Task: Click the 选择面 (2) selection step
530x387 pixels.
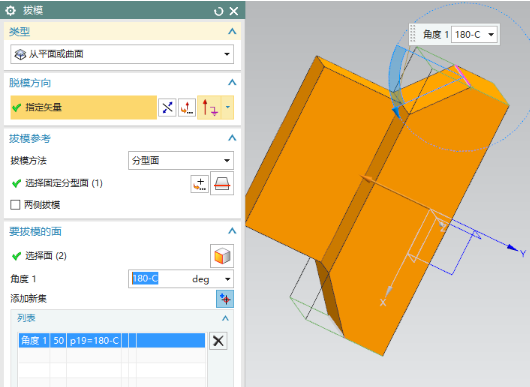Action: point(46,256)
